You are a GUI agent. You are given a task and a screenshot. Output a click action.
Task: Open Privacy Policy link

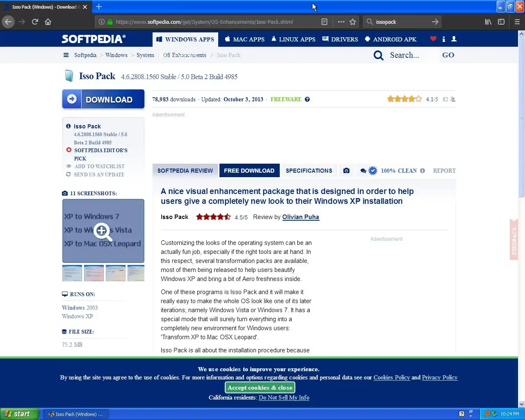tap(440, 377)
